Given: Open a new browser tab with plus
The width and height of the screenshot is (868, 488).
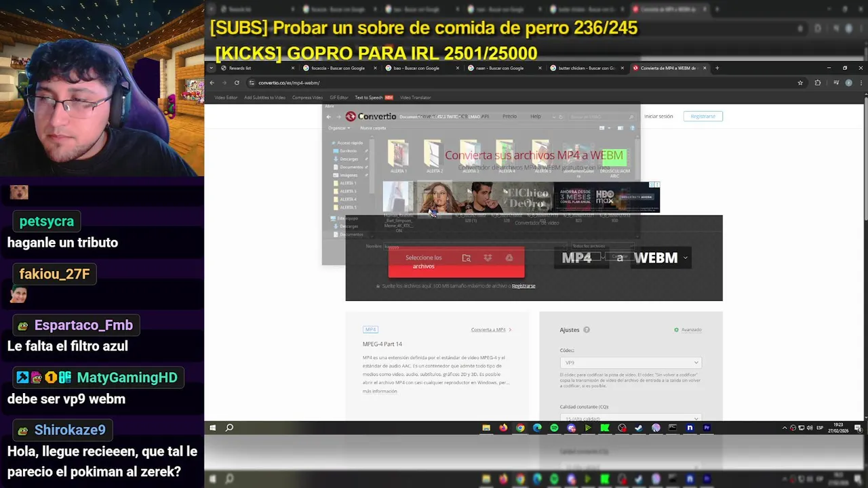Looking at the screenshot, I should coord(717,68).
